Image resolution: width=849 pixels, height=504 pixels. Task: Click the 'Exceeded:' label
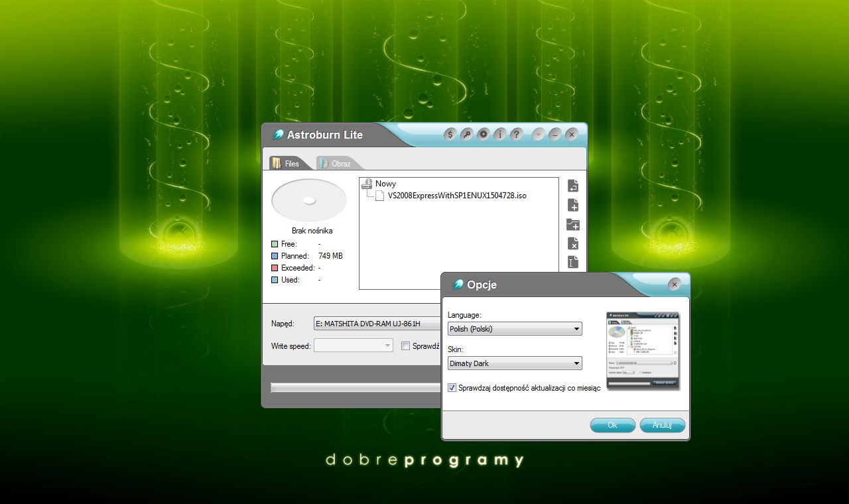coord(298,268)
